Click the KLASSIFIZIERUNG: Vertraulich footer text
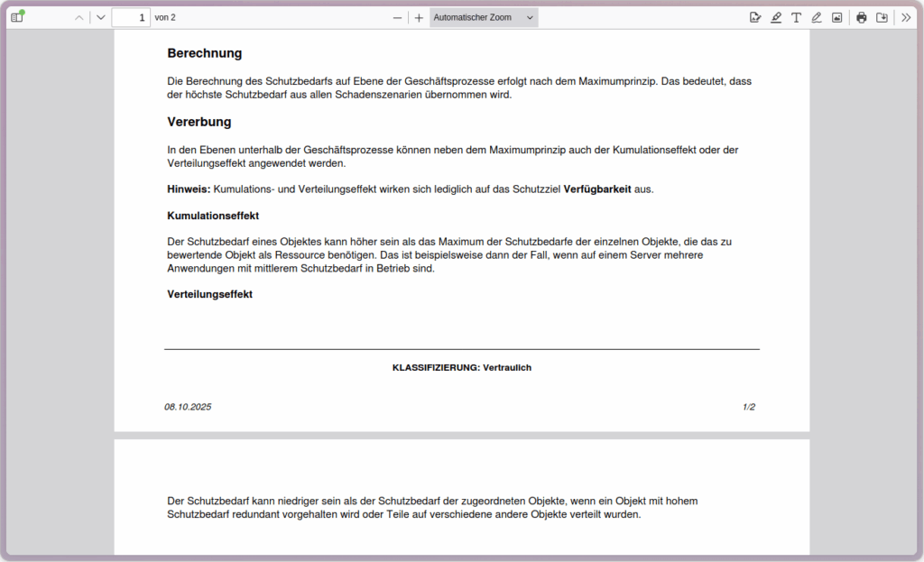 pos(461,368)
